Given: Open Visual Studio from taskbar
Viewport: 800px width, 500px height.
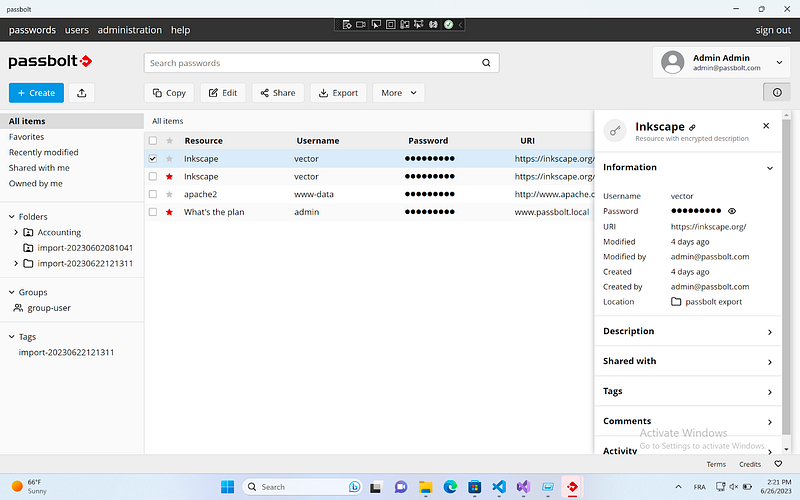Looking at the screenshot, I should pos(523,487).
